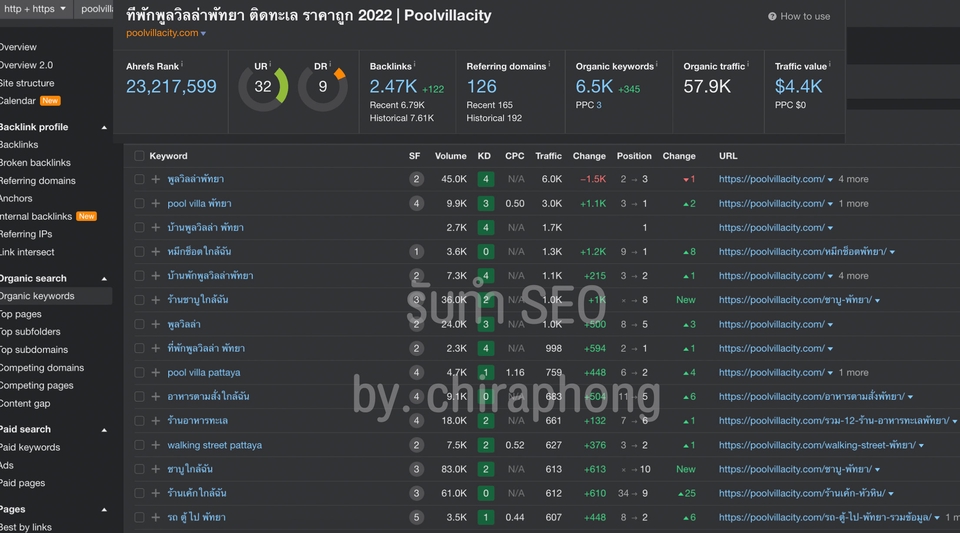The image size is (960, 533).
Task: Check the บ้านพูลวิลล่า พัทยา row checkbox
Action: click(139, 228)
